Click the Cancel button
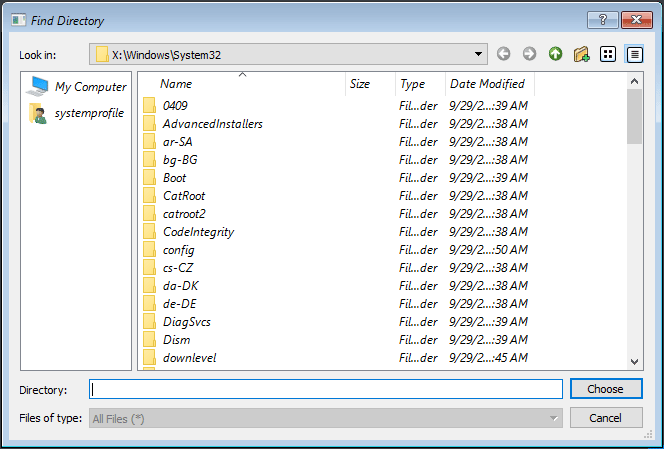This screenshot has height=449, width=664. [x=606, y=418]
